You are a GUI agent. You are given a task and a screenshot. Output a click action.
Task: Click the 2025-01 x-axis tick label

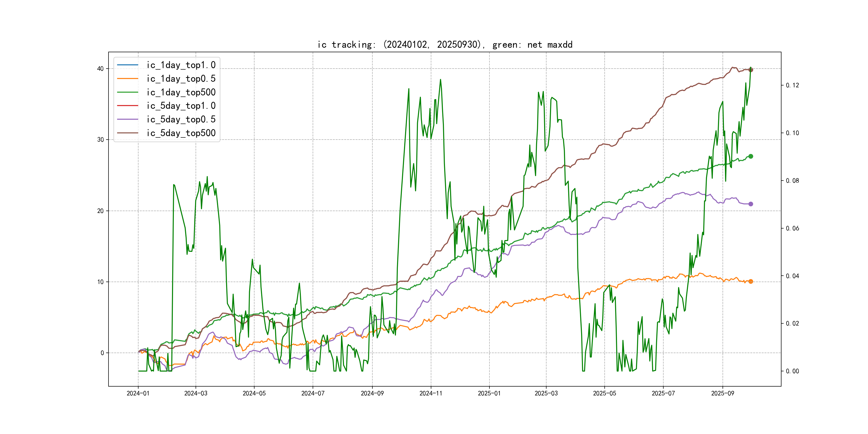click(489, 393)
